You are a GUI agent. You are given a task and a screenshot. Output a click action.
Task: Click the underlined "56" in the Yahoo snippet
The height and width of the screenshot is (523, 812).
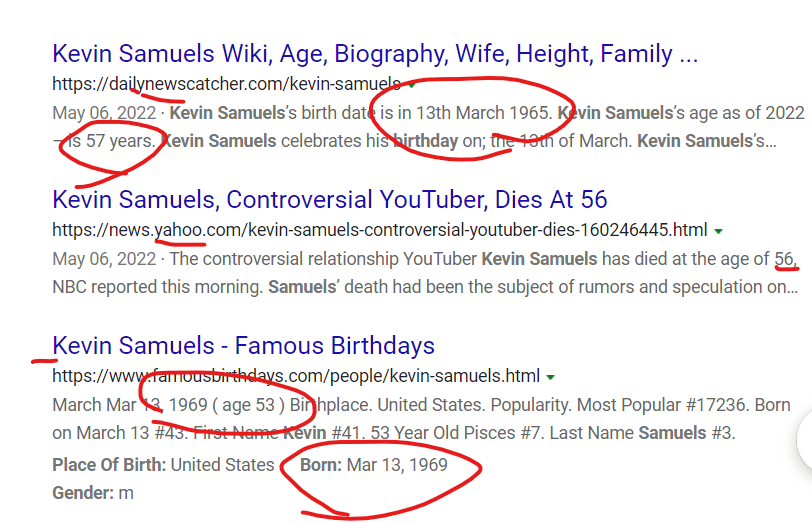pyautogui.click(x=784, y=259)
